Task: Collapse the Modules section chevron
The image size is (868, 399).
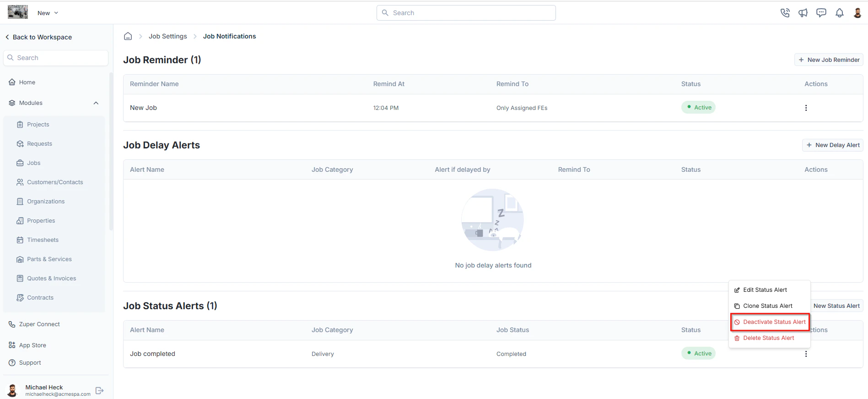Action: (x=96, y=103)
